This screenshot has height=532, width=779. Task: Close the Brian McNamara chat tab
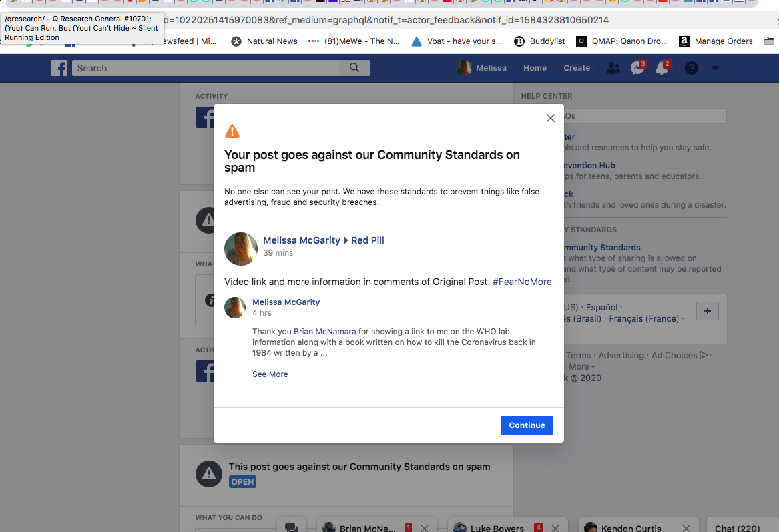point(425,528)
